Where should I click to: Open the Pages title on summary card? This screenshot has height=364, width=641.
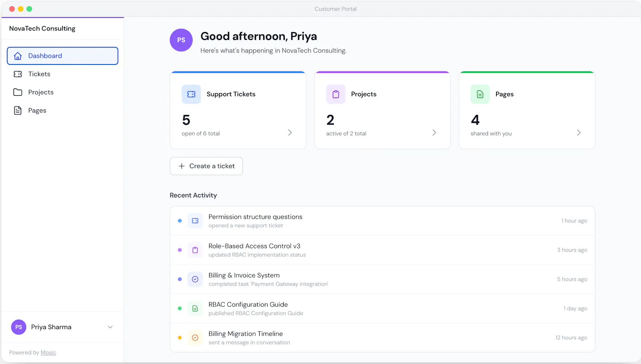click(x=504, y=94)
